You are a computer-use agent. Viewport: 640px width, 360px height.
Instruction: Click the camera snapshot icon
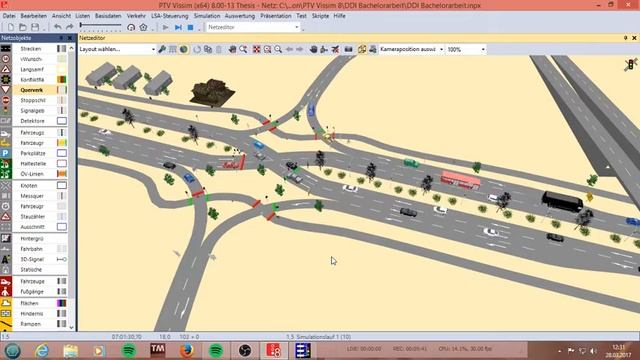coord(348,49)
